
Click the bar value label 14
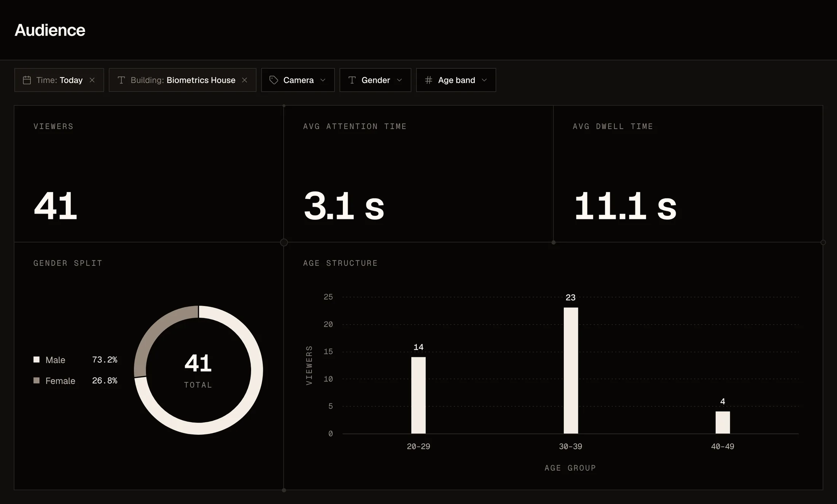tap(418, 347)
